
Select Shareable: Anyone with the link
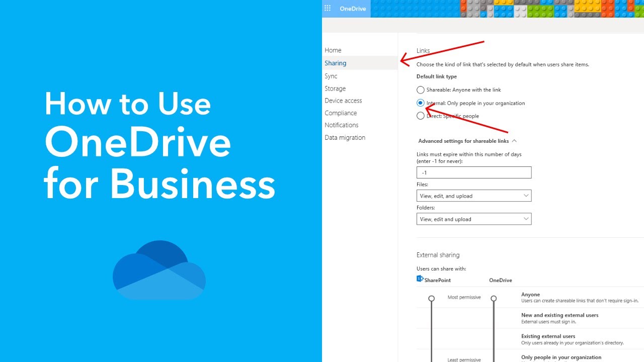(x=421, y=90)
